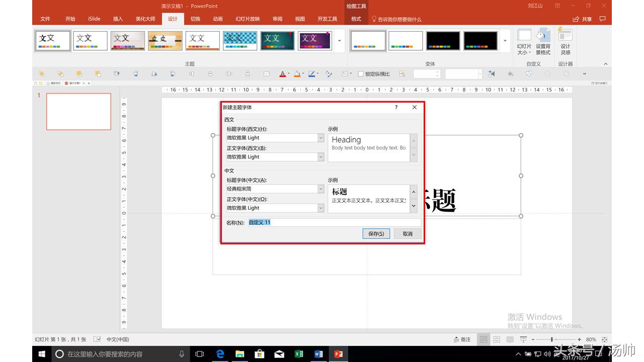Switch to the Transitions (切换) tab
The width and height of the screenshot is (644, 362).
pyautogui.click(x=195, y=19)
